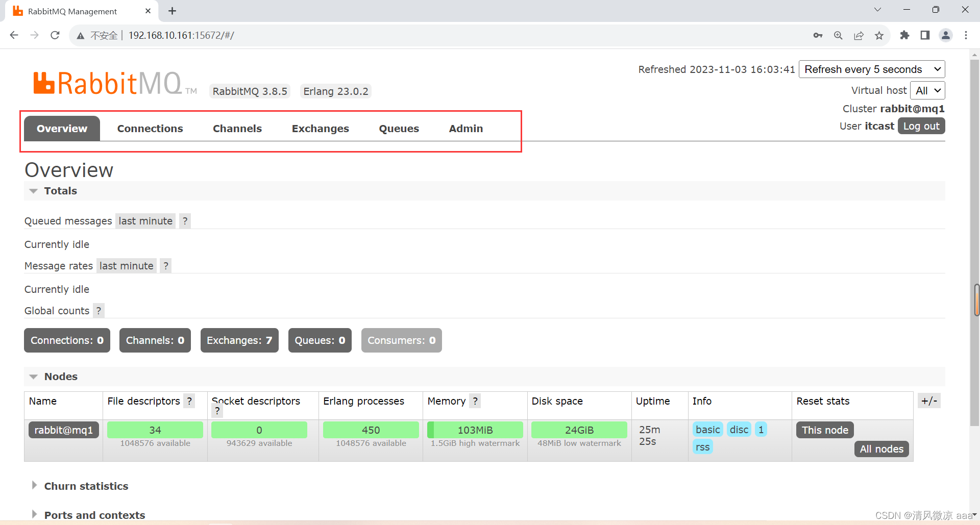Click Connections: 0 count button
This screenshot has width=980, height=525.
(67, 340)
